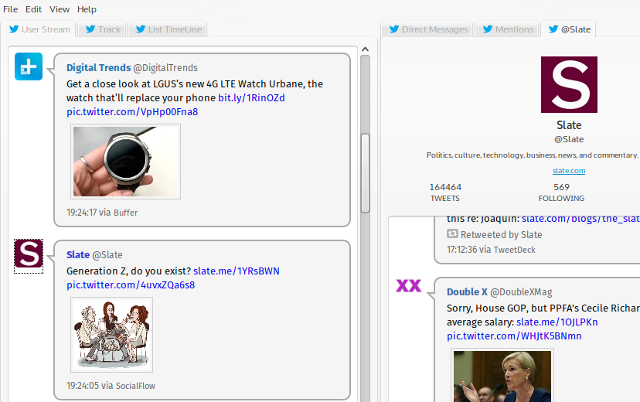Open the Direct Messages tab
This screenshot has height=402, width=640.
(428, 29)
